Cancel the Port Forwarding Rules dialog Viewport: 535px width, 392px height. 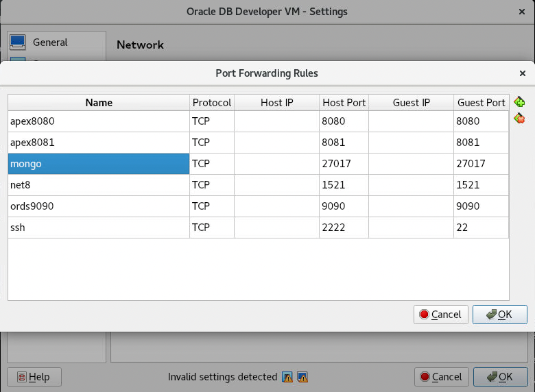(441, 315)
